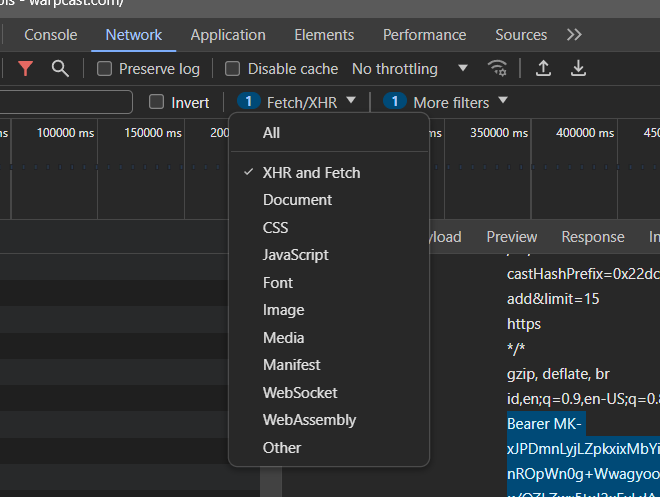
Task: Open the No throttling dropdown
Action: coord(410,69)
